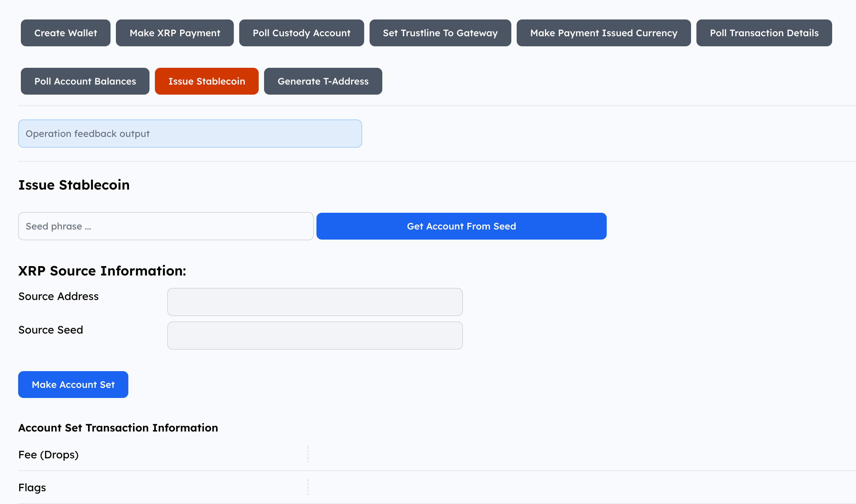The image size is (856, 504).
Task: Click the Seed phrase input field
Action: 166,226
